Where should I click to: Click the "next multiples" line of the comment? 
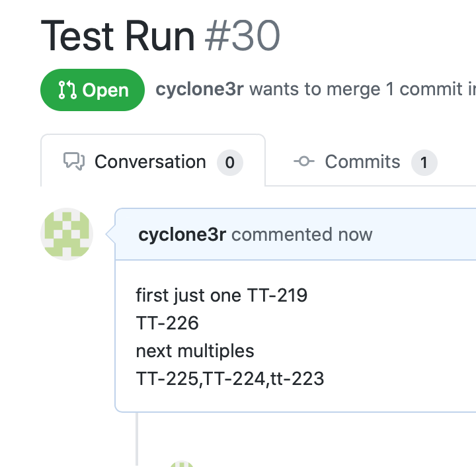(195, 351)
